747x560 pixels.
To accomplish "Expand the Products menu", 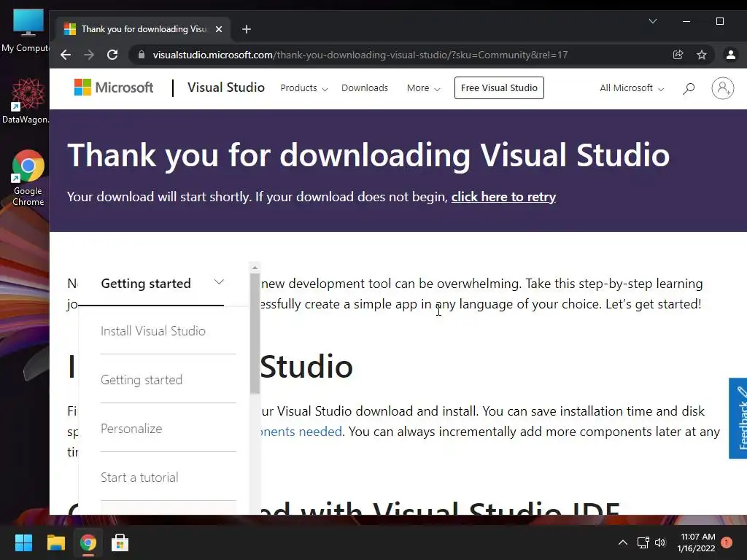I will click(304, 88).
